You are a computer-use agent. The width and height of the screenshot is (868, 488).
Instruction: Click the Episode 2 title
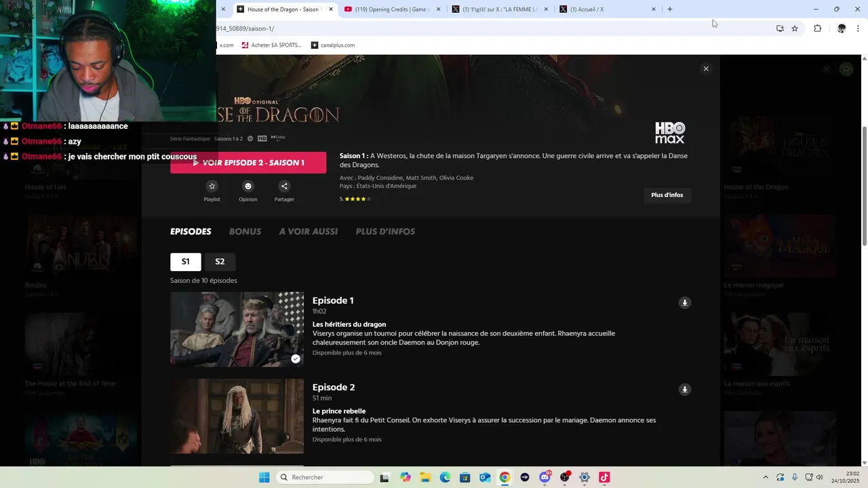tap(334, 387)
